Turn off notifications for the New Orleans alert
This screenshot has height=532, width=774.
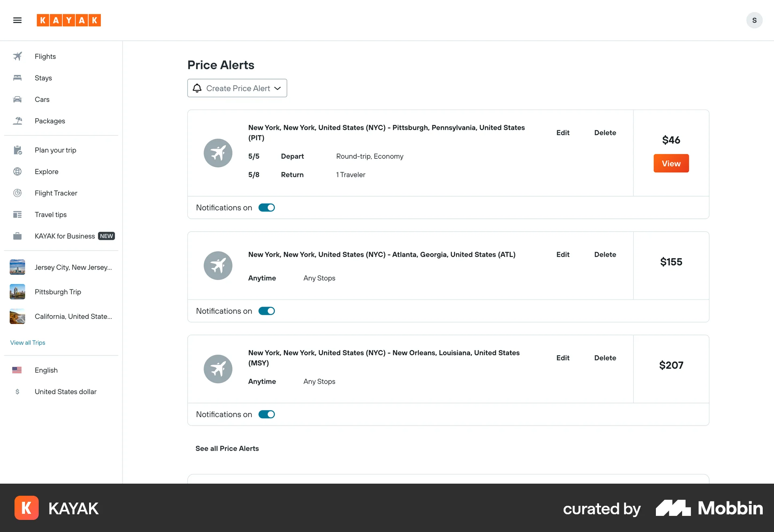pos(266,414)
